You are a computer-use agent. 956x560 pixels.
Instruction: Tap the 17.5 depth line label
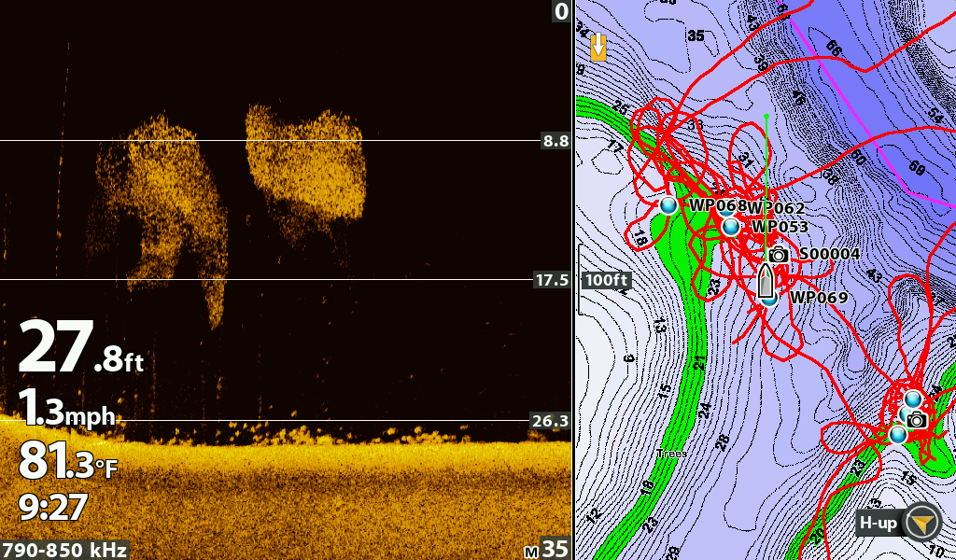(x=552, y=280)
